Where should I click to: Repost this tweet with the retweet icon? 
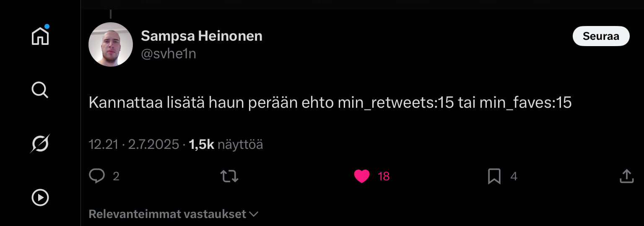click(x=229, y=176)
